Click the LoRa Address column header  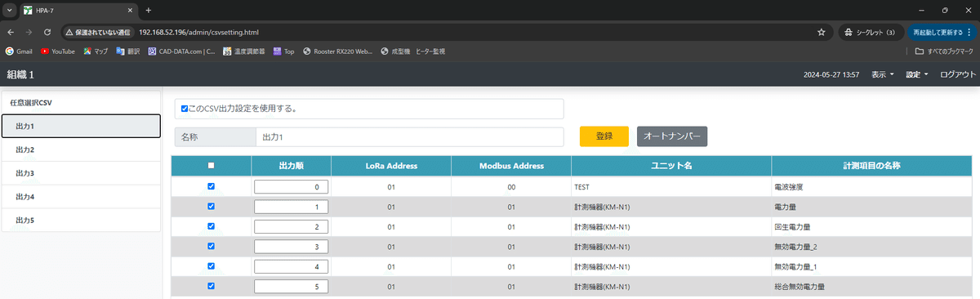[391, 166]
